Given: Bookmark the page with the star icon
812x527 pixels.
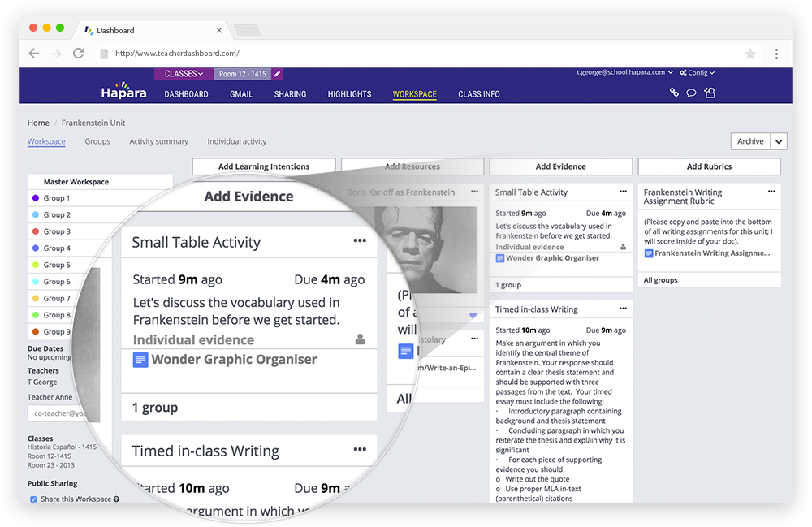Looking at the screenshot, I should click(x=749, y=54).
